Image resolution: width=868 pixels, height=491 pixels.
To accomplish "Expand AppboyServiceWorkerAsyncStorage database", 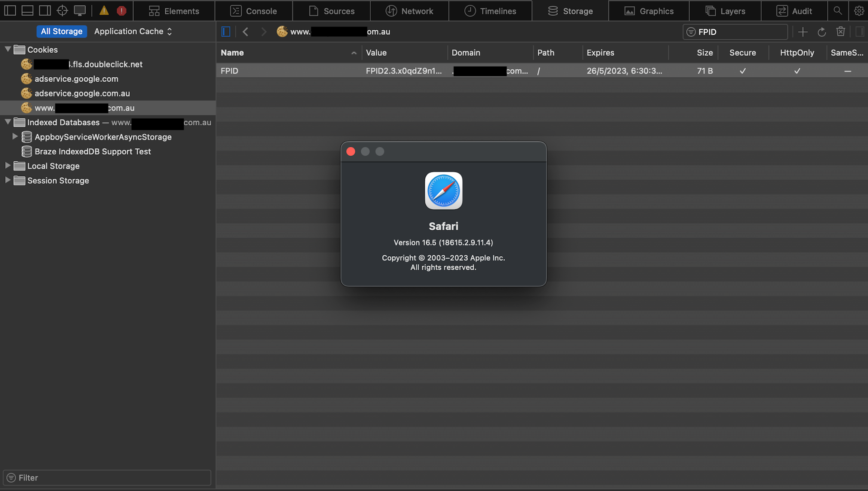I will point(15,137).
